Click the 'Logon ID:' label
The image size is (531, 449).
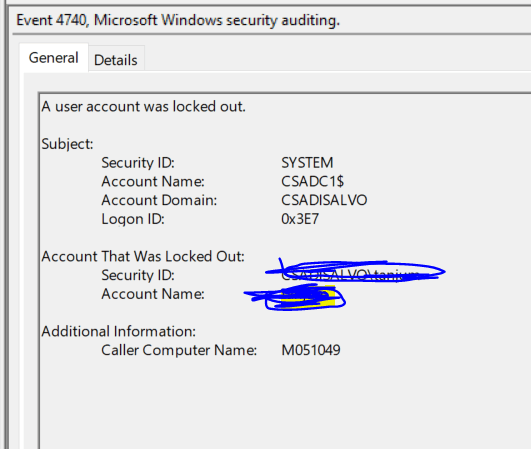(x=133, y=219)
